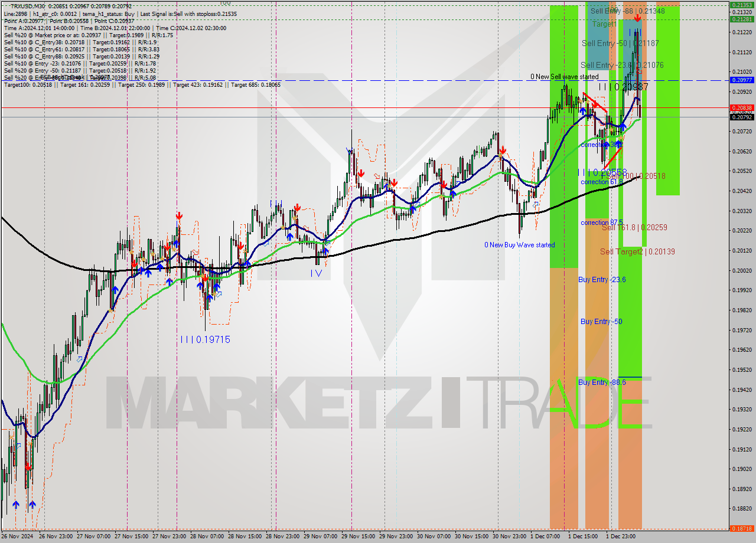Click the '26 Nov 2024' time axis label
The image size is (756, 543).
[17, 537]
